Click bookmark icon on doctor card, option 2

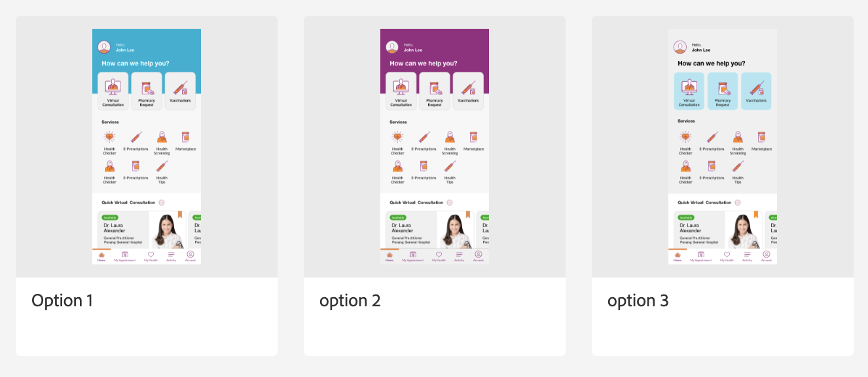pyautogui.click(x=468, y=215)
